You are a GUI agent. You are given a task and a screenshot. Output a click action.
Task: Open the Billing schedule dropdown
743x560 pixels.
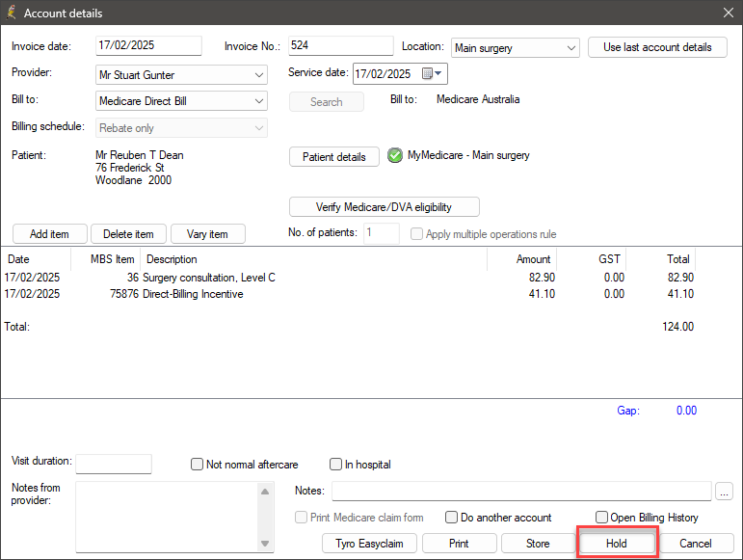pos(258,128)
